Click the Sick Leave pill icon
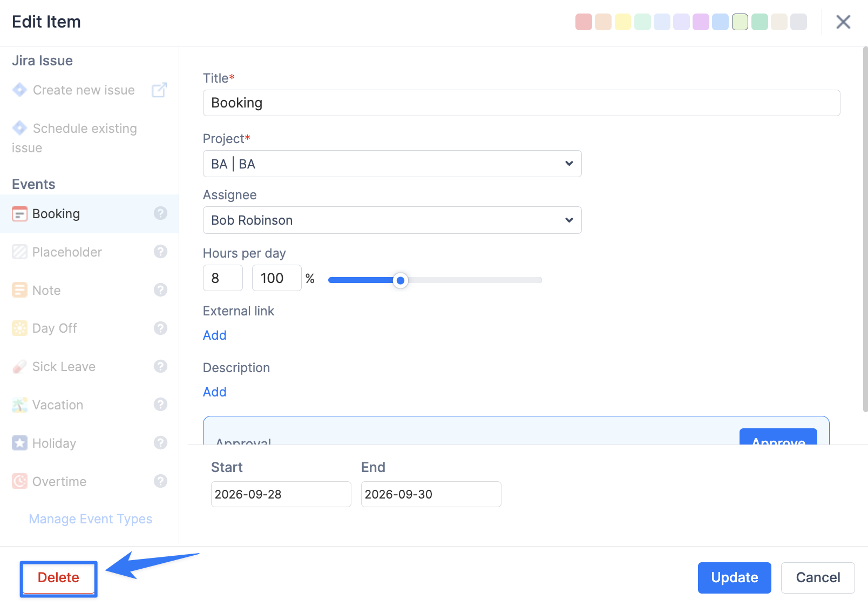The image size is (868, 606). point(19,367)
